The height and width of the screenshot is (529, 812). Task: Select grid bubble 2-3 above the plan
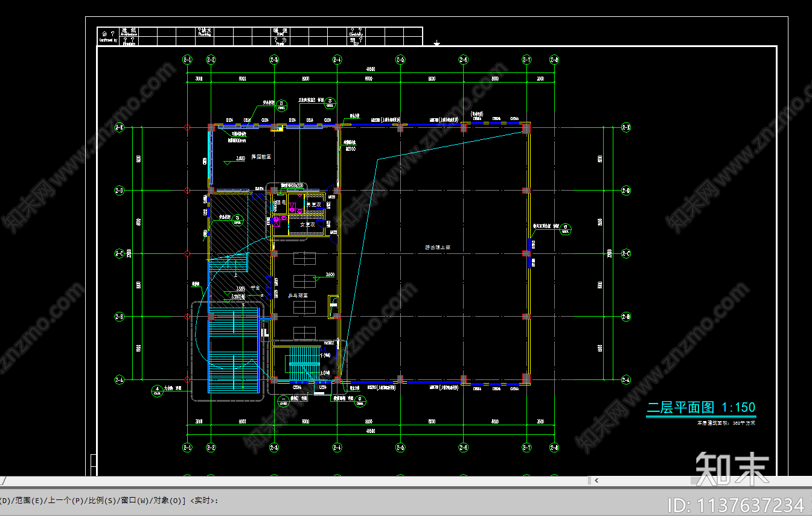(x=274, y=59)
